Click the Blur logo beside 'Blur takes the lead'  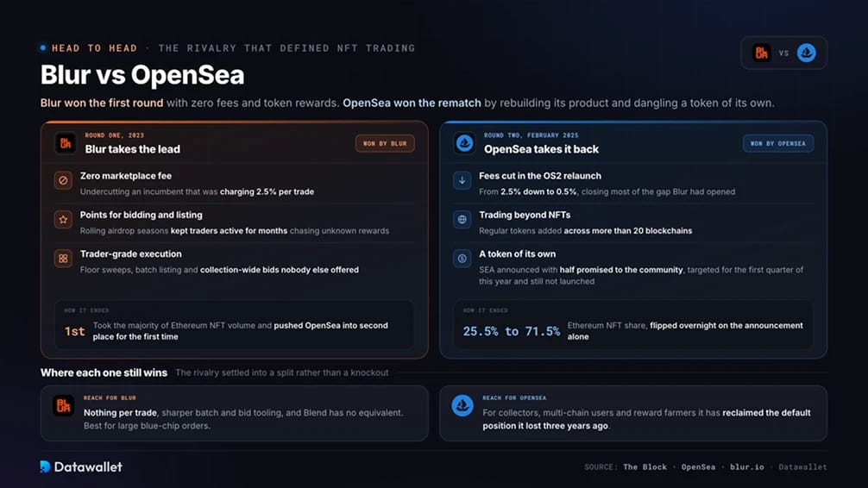pyautogui.click(x=66, y=143)
